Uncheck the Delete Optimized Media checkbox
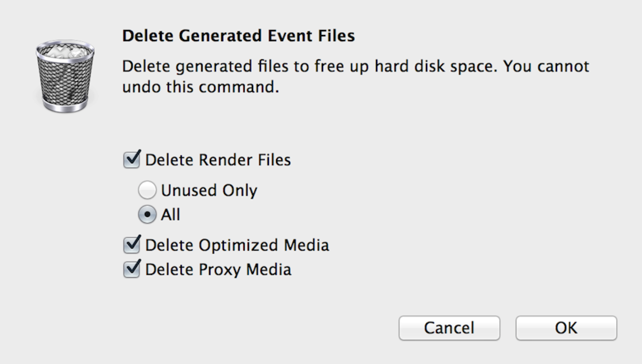642x364 pixels. coord(132,245)
